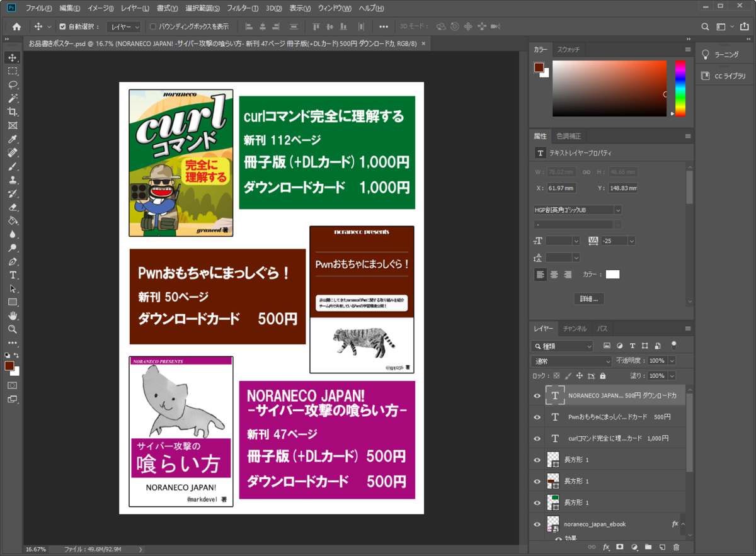This screenshot has height=556, width=756.
Task: Add a new adjustment layer icon
Action: click(x=634, y=547)
